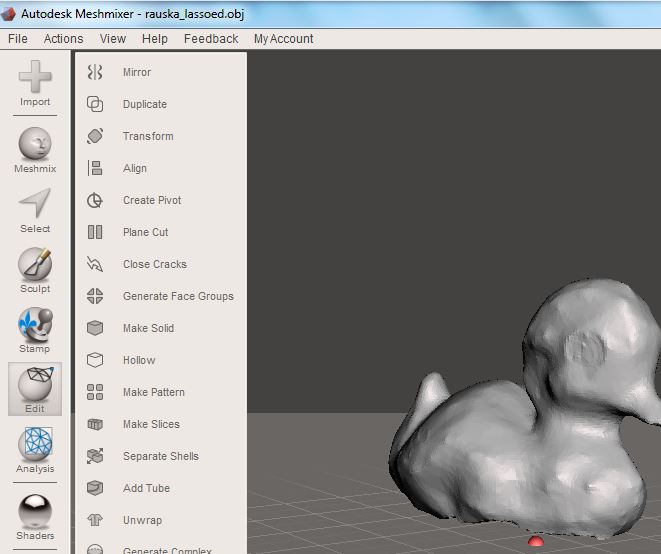The width and height of the screenshot is (661, 554).
Task: Select the Hollow label
Action: [139, 360]
